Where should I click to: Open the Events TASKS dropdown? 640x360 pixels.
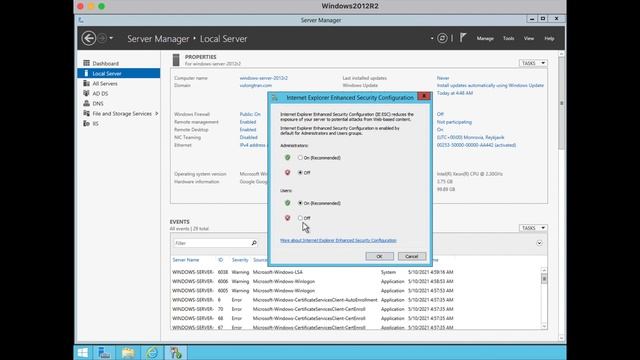click(533, 228)
